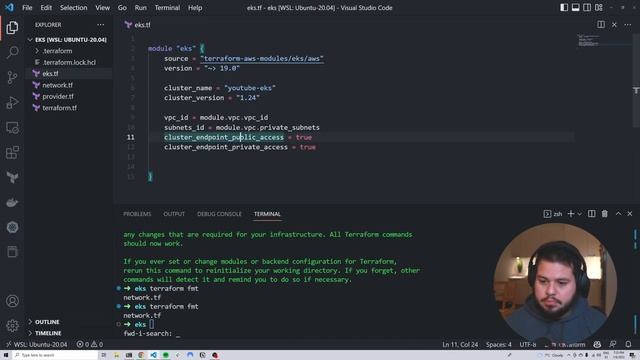Open the Search view in activity bar
Screen dimensions: 640x360
point(12,52)
